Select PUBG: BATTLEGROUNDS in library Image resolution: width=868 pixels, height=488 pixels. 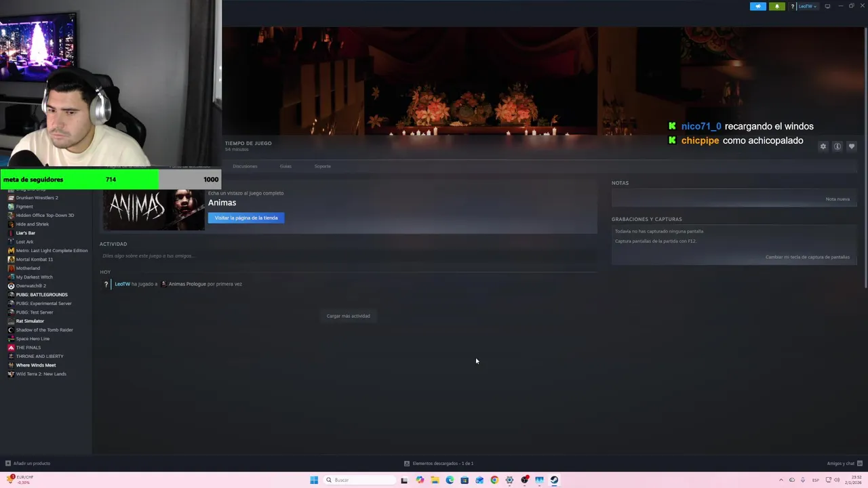tap(41, 295)
